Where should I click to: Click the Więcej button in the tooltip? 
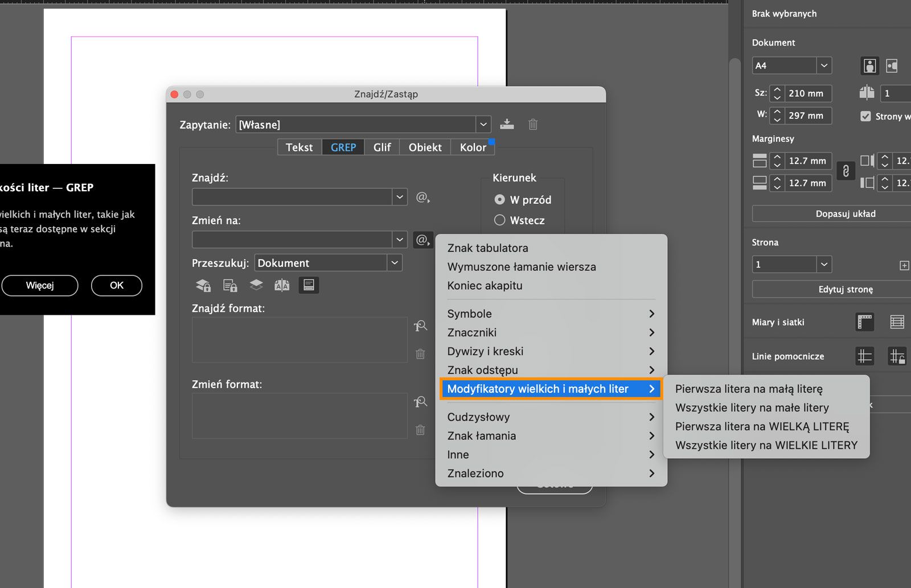point(40,285)
